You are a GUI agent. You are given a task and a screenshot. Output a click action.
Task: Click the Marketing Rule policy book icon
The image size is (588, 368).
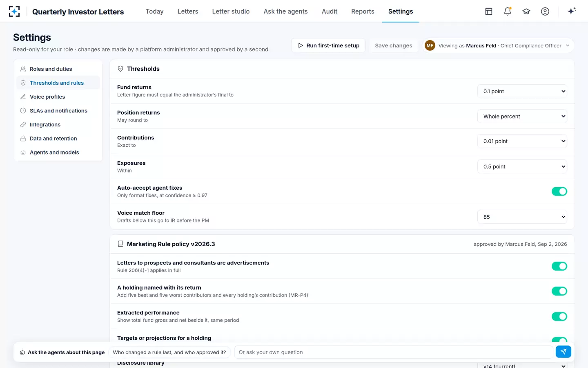[120, 244]
